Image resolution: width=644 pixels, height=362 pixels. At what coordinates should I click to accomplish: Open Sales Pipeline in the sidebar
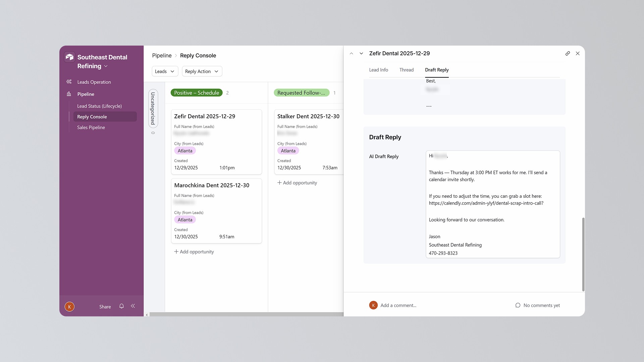(91, 127)
